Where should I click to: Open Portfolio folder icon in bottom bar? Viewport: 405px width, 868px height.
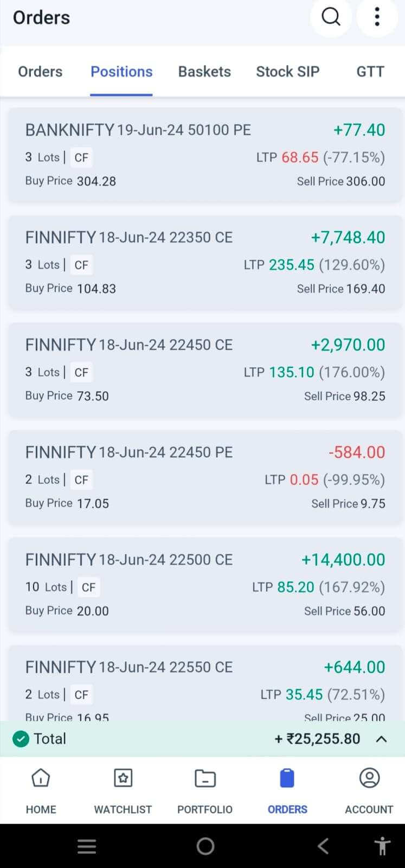point(205,778)
